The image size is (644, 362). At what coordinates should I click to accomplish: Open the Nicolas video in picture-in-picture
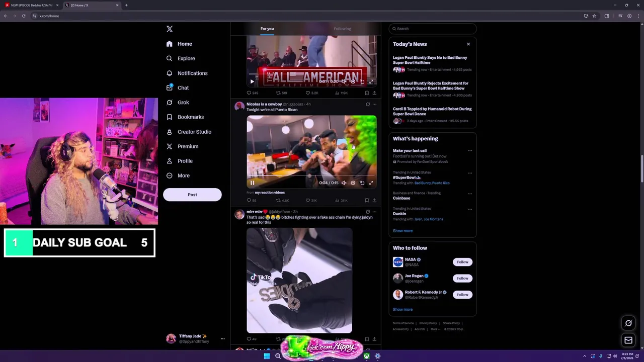[x=362, y=183]
